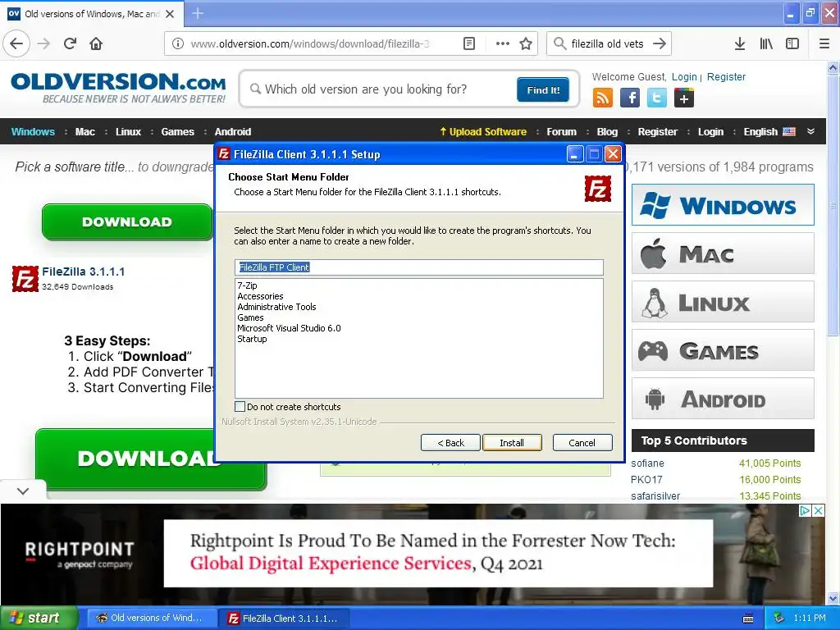Image resolution: width=840 pixels, height=630 pixels.
Task: Click the system tray icon beside the clock
Action: (x=779, y=618)
